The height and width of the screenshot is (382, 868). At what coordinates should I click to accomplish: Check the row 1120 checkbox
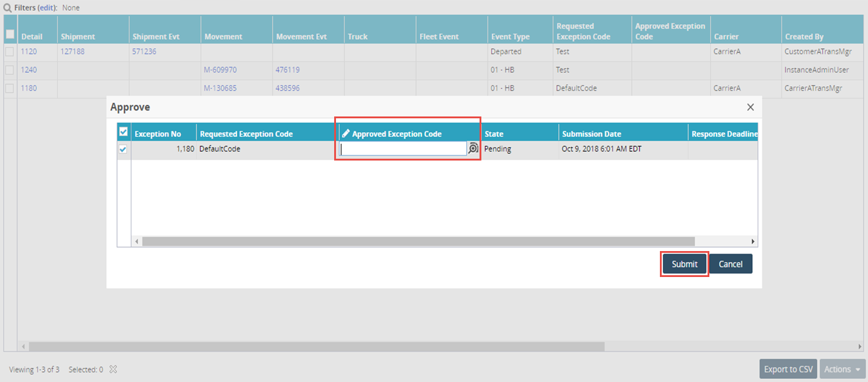coord(10,52)
